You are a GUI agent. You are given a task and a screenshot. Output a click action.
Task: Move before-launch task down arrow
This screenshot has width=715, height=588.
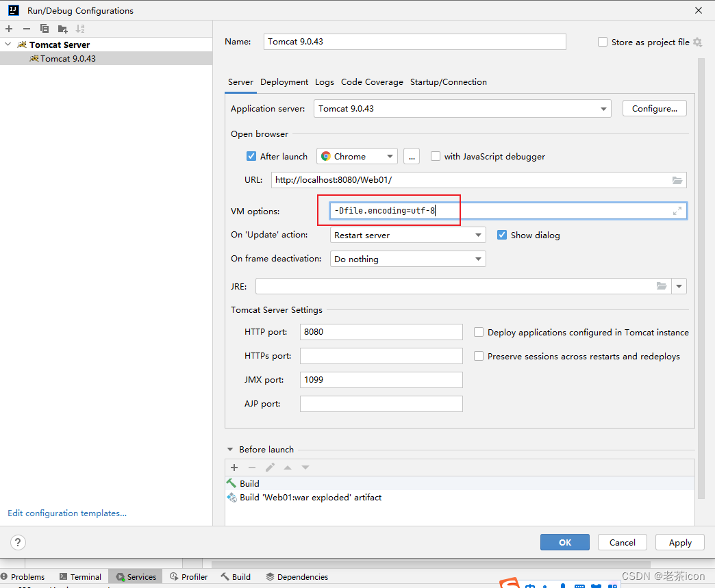pos(305,468)
